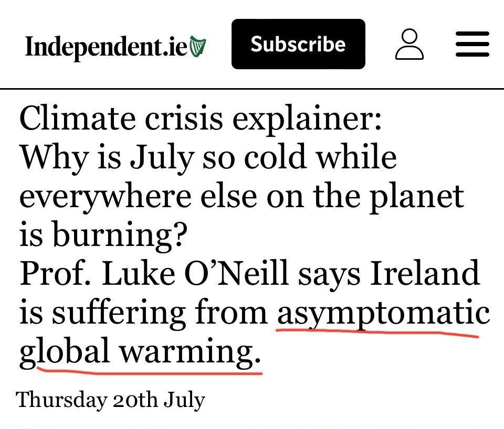Click the "is burning?" headline text

pyautogui.click(x=103, y=235)
